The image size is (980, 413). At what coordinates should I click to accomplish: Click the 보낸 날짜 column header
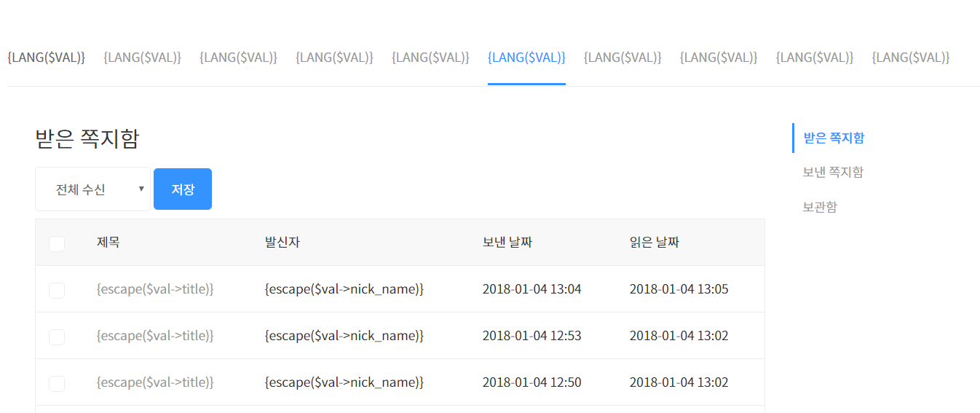pyautogui.click(x=507, y=243)
